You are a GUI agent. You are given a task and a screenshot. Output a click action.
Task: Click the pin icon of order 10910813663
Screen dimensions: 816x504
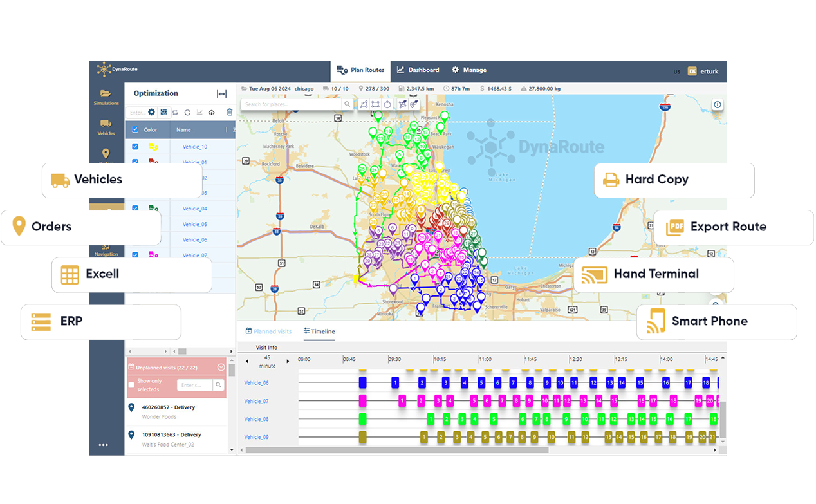(131, 434)
